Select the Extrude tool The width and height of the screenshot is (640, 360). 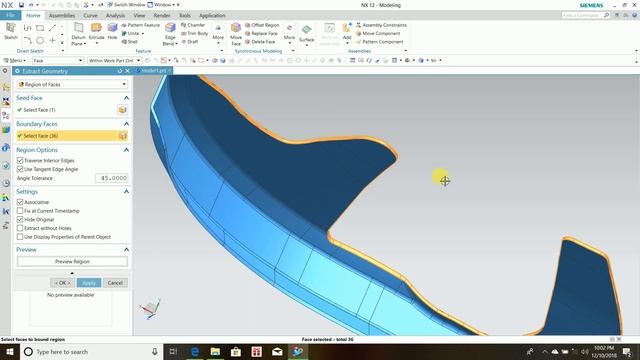tap(96, 31)
